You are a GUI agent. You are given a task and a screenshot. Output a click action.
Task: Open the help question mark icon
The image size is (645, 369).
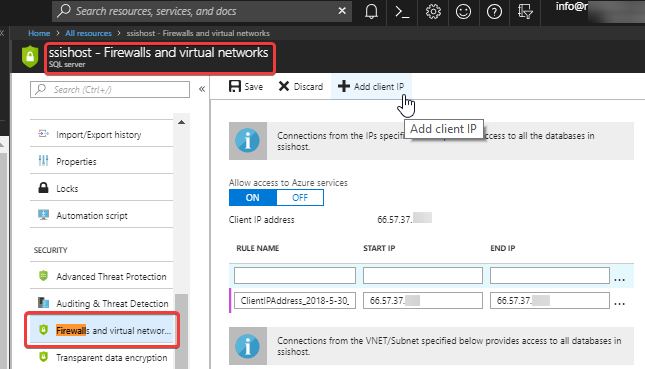494,12
